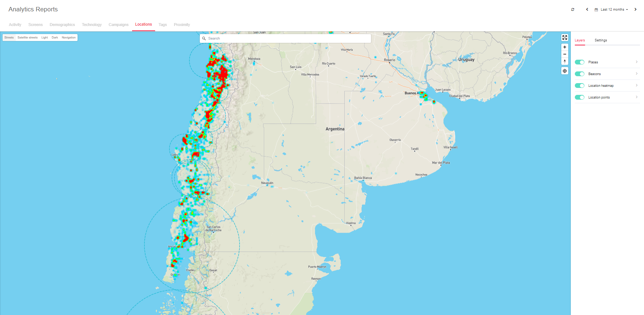The height and width of the screenshot is (315, 644).
Task: Expand the Location heatmap options
Action: click(637, 85)
